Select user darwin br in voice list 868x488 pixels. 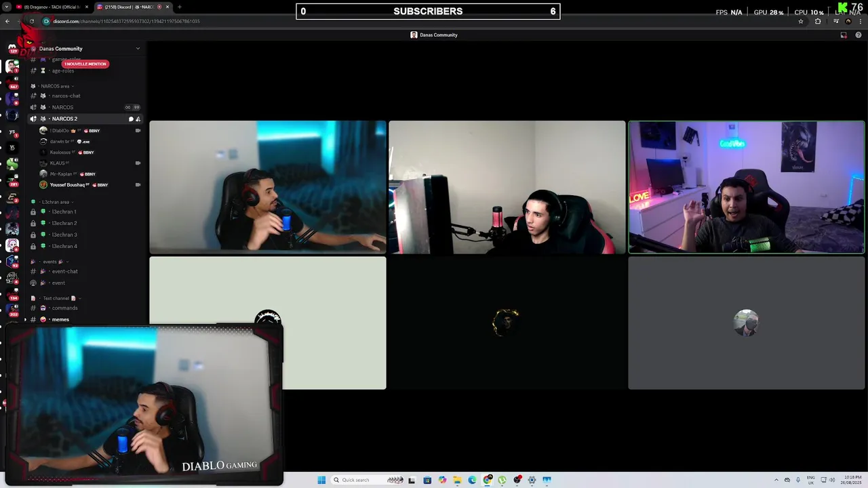(60, 141)
